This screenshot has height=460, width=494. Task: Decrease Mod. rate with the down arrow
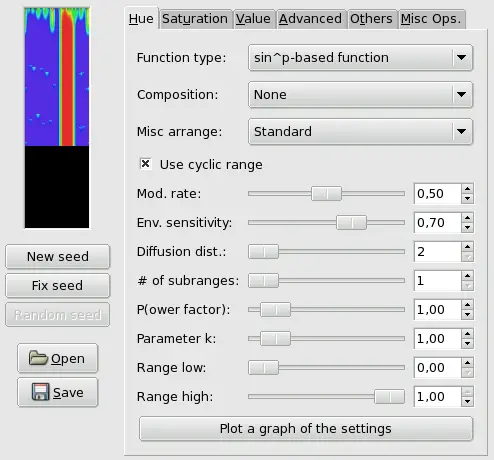(467, 198)
